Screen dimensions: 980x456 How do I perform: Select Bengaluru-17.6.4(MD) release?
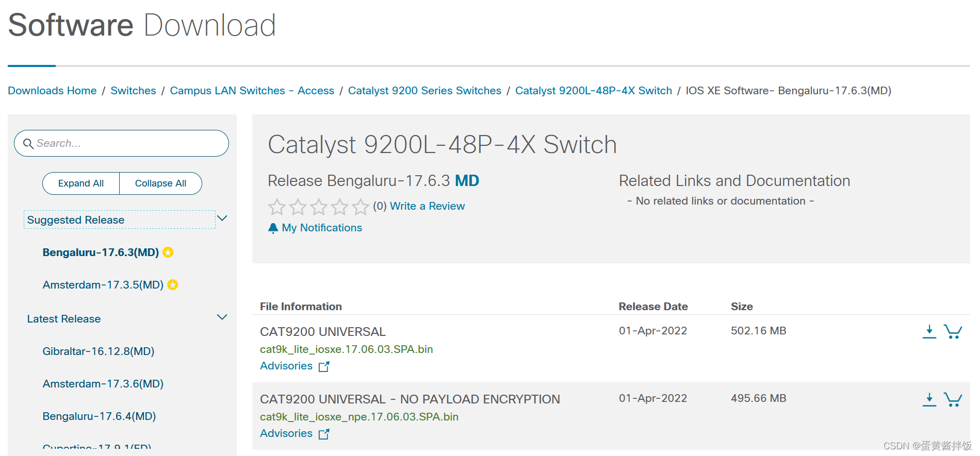coord(99,416)
